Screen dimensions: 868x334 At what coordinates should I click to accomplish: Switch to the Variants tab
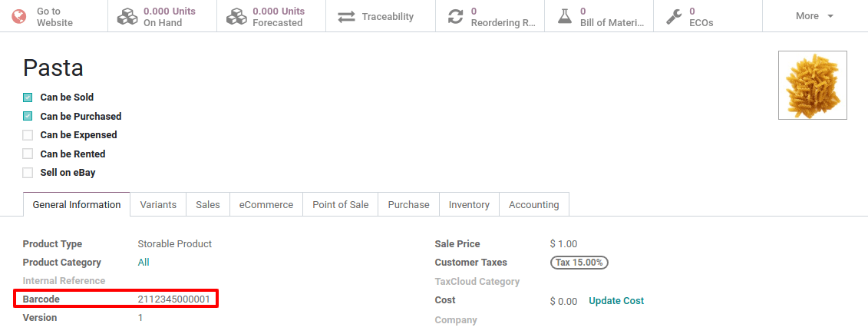158,205
